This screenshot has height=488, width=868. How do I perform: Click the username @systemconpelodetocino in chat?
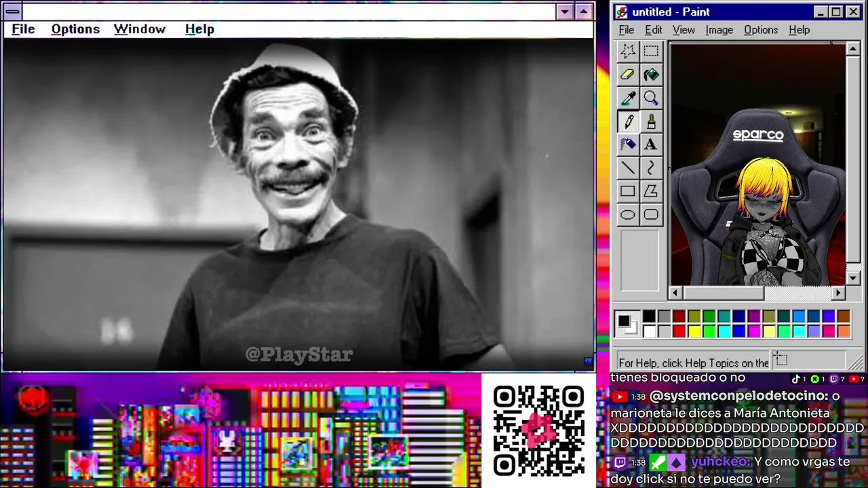pos(738,396)
